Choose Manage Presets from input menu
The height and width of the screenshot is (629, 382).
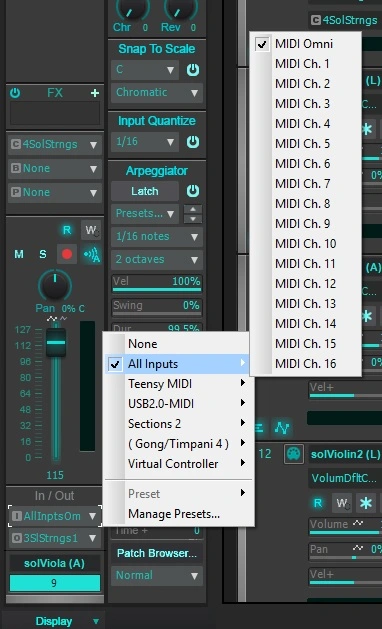coord(174,513)
